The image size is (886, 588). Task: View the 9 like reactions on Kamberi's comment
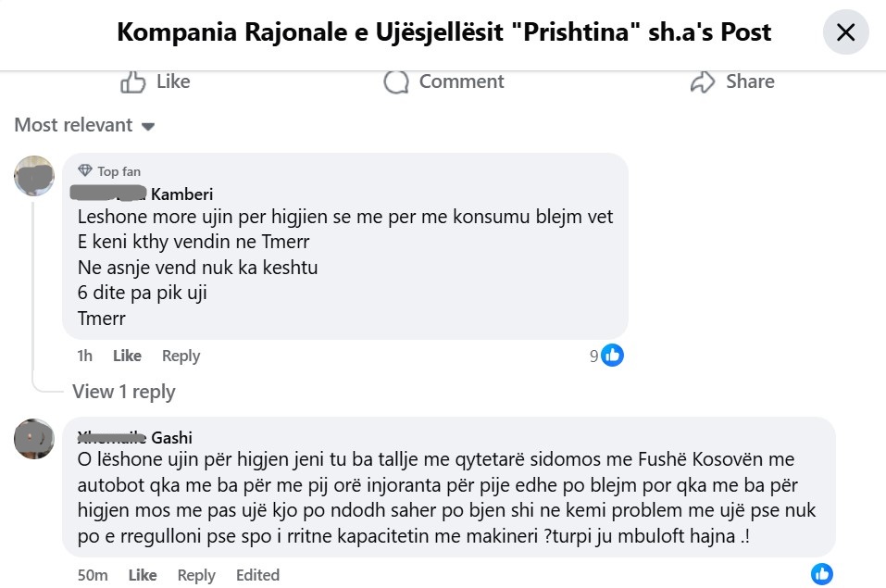tap(606, 356)
